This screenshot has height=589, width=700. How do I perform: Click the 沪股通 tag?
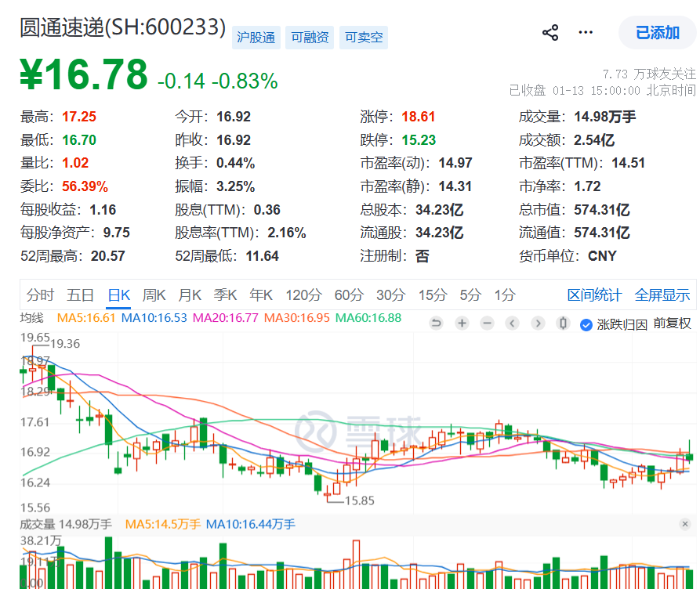click(x=256, y=37)
